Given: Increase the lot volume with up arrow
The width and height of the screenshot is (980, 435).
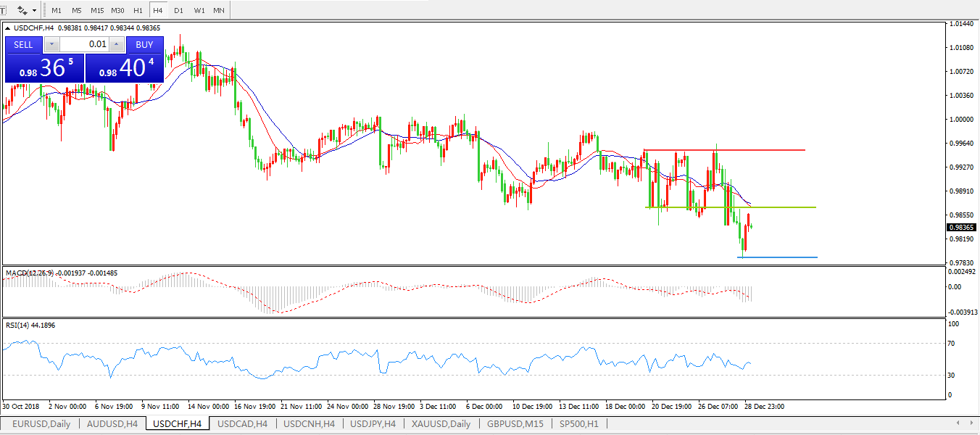Looking at the screenshot, I should (117, 44).
